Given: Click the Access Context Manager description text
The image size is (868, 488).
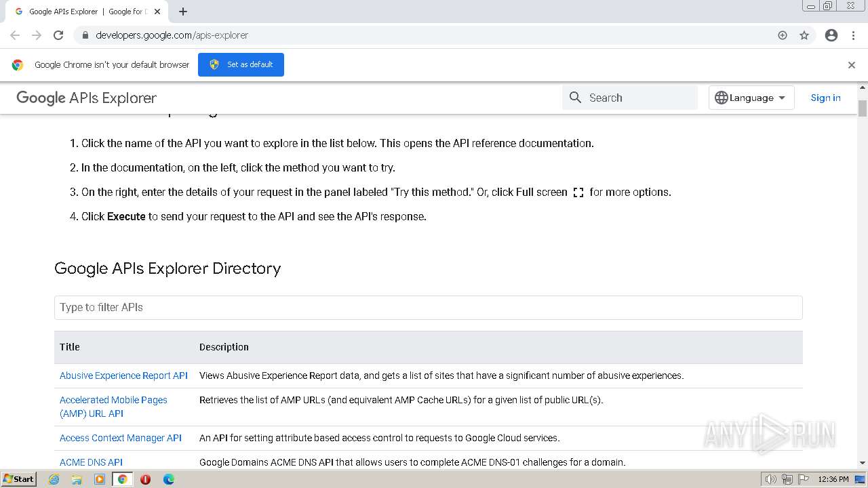Looking at the screenshot, I should tap(380, 438).
